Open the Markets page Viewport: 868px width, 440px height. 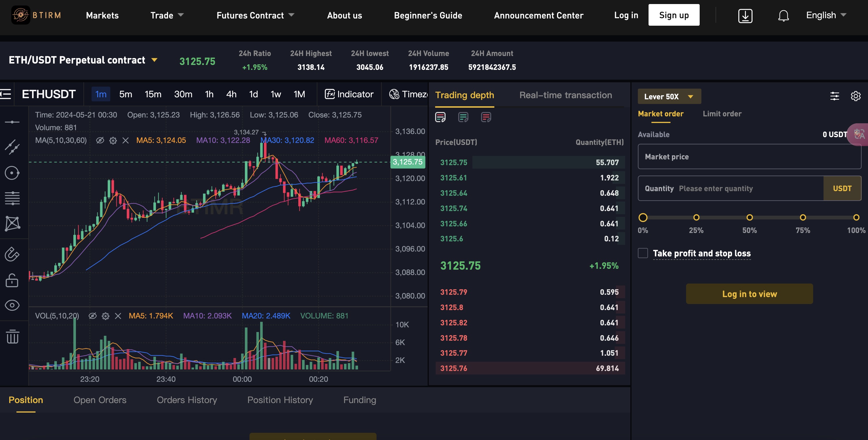click(x=102, y=15)
